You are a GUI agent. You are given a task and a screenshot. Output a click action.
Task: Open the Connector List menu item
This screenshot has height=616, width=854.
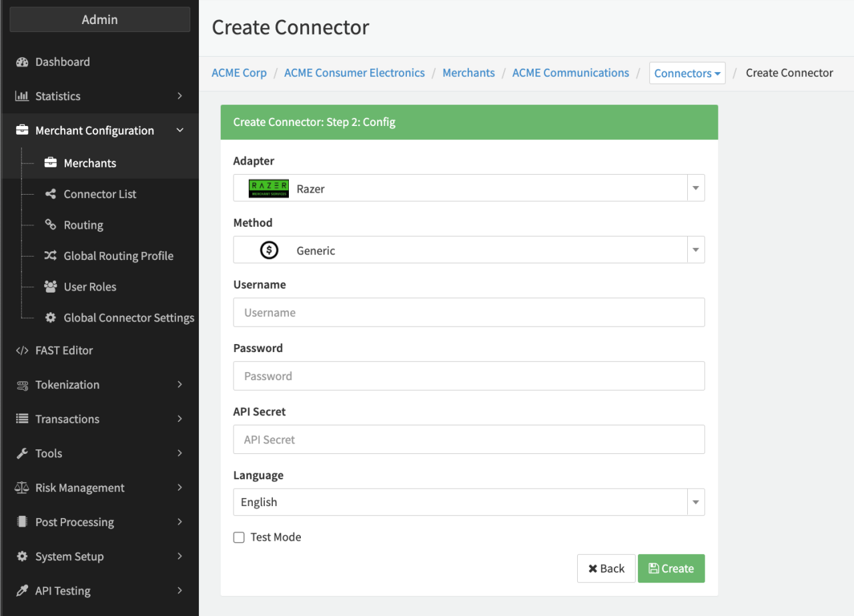[x=99, y=194]
